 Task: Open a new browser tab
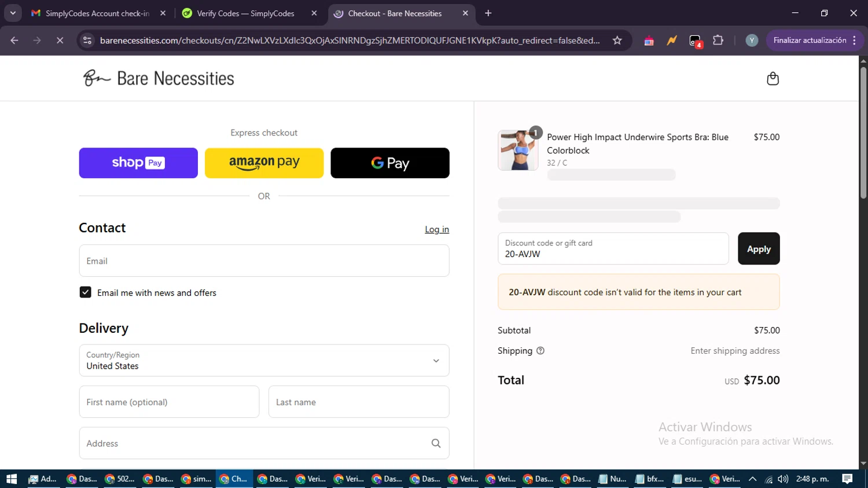pyautogui.click(x=488, y=13)
